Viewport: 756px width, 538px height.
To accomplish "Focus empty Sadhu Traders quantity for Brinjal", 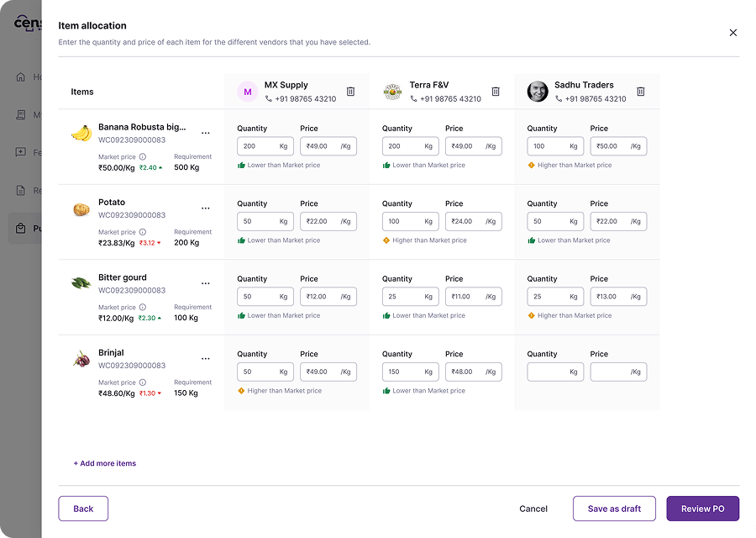I will (x=546, y=372).
